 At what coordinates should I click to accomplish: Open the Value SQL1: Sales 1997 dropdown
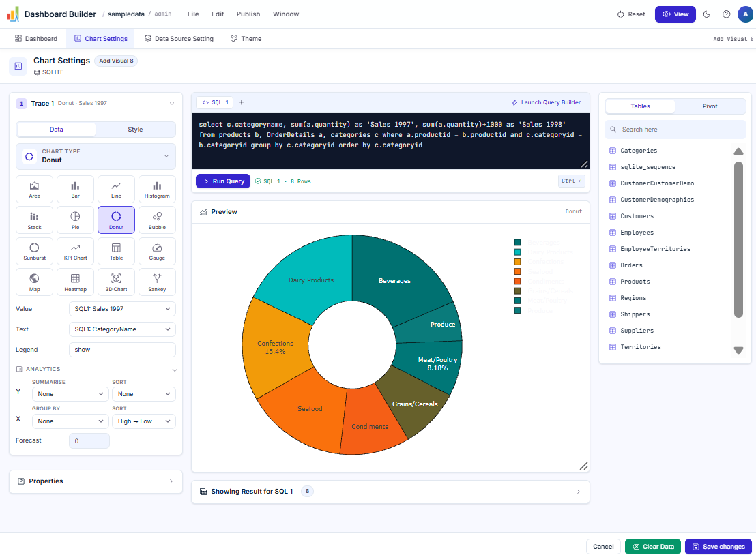pos(122,309)
